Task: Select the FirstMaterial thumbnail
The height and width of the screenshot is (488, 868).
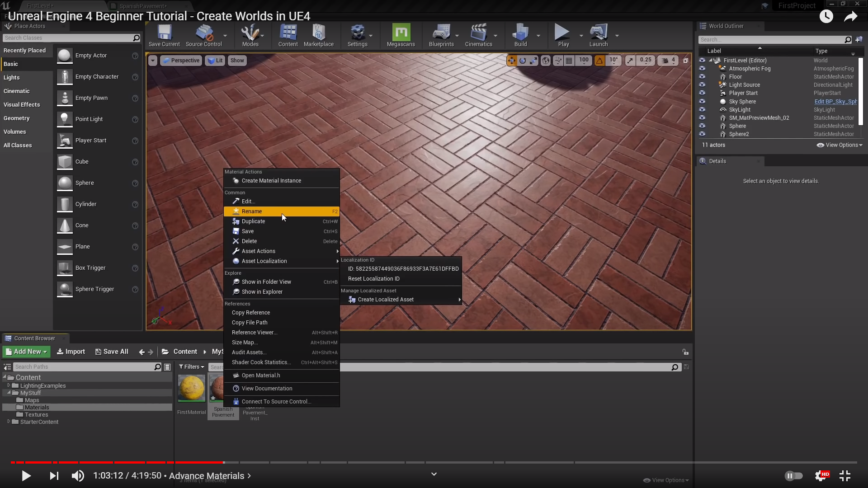Action: (191, 389)
